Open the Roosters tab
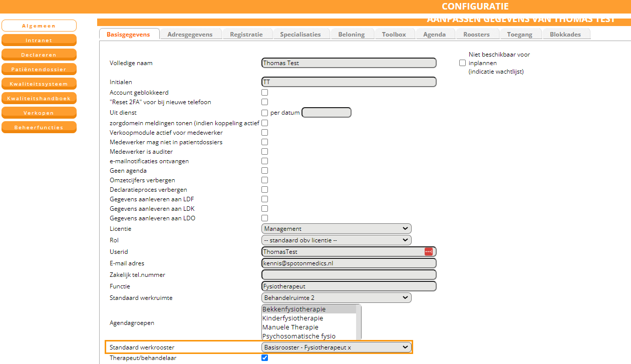Screen dimensions: 631x364 point(476,35)
